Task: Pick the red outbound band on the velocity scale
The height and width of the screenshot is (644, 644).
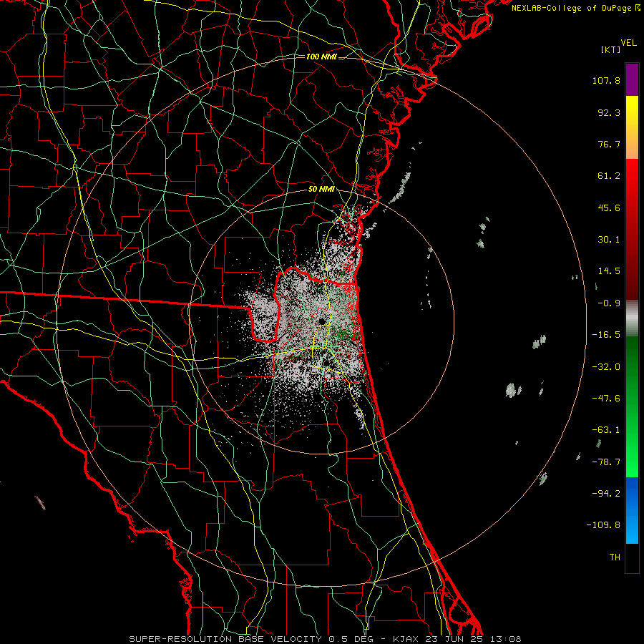Action: click(x=632, y=229)
